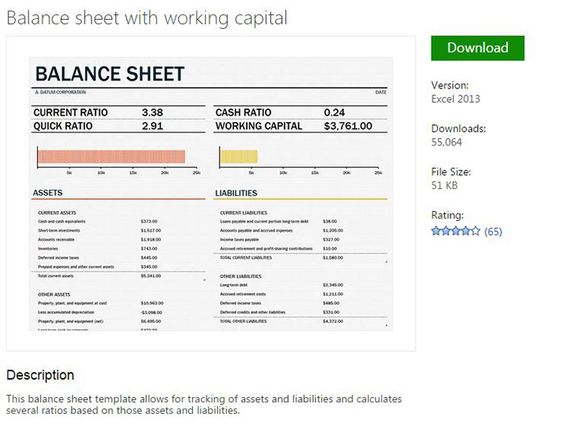The image size is (564, 429).
Task: Click the "$3,761.00" working capital value
Action: pos(348,126)
